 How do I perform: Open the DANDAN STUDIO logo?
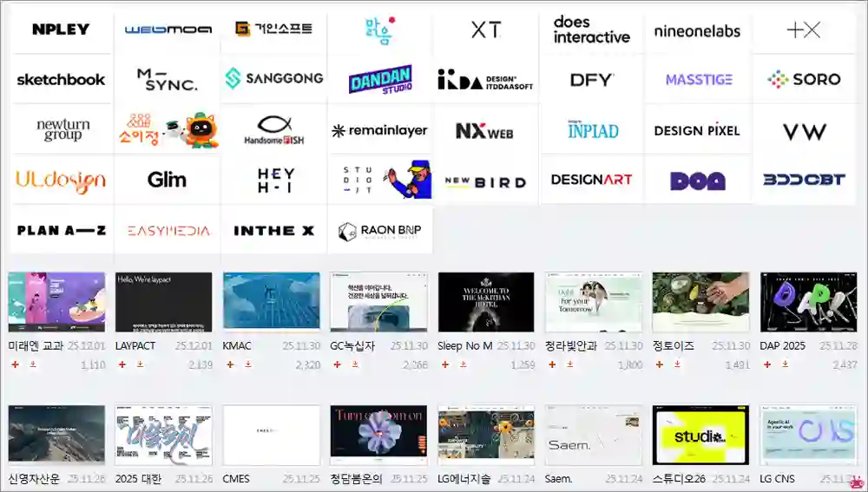(380, 80)
